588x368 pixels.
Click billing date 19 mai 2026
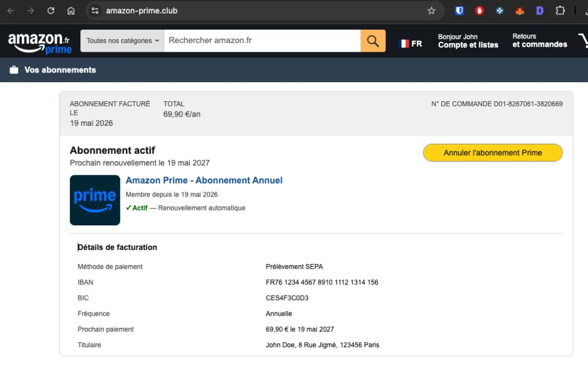point(91,123)
